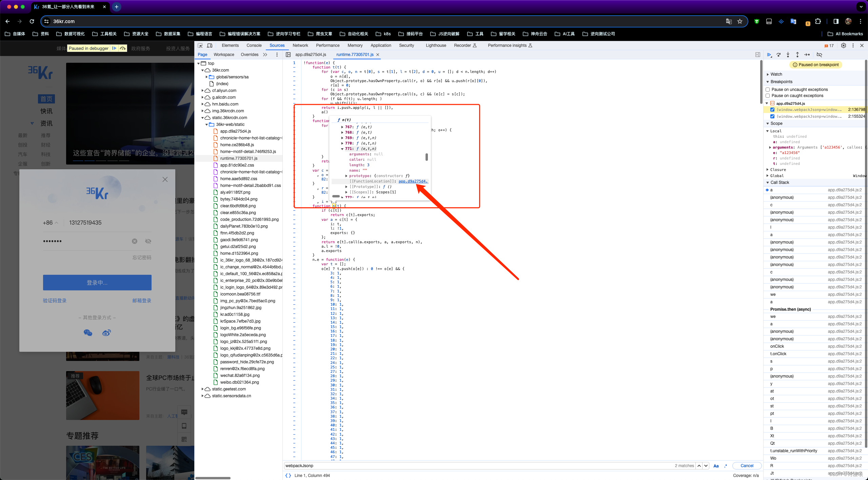Bookmark this page with the star icon

point(740,21)
